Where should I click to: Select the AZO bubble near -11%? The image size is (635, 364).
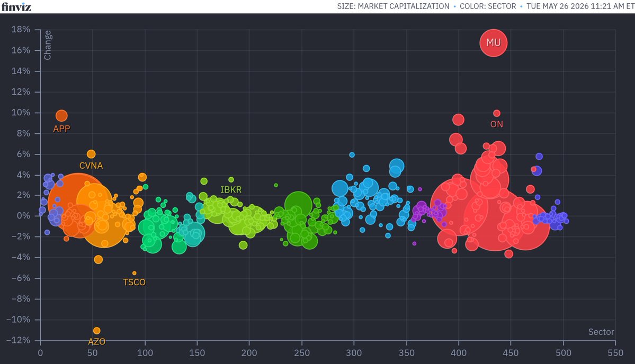coord(96,331)
